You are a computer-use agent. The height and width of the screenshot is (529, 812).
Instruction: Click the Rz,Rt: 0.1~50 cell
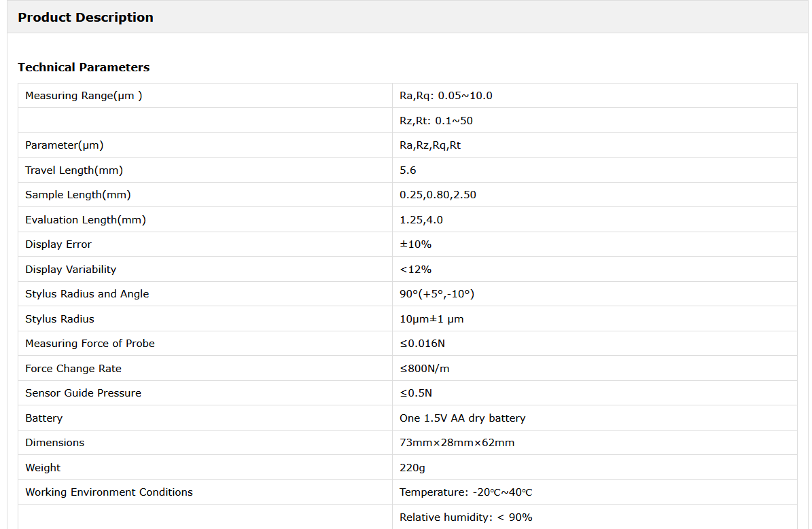pos(436,121)
